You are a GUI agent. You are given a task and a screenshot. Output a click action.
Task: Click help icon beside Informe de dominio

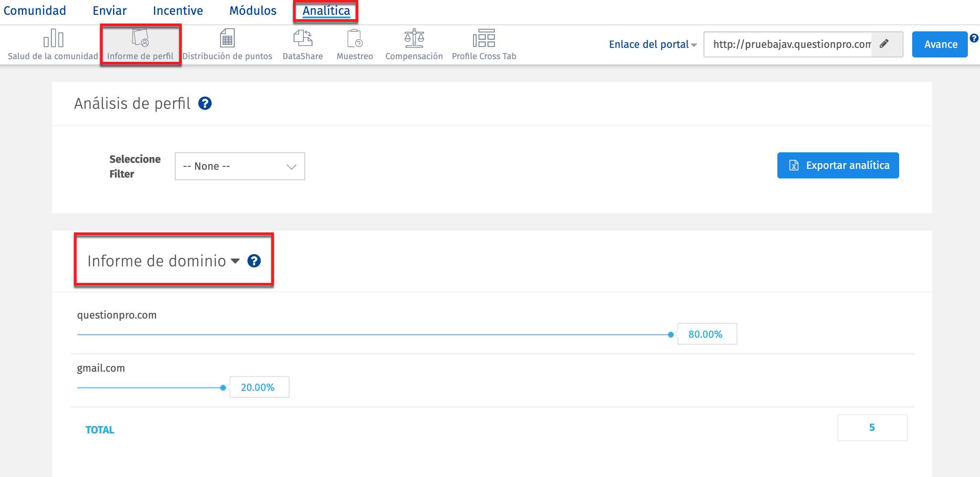[x=254, y=261]
